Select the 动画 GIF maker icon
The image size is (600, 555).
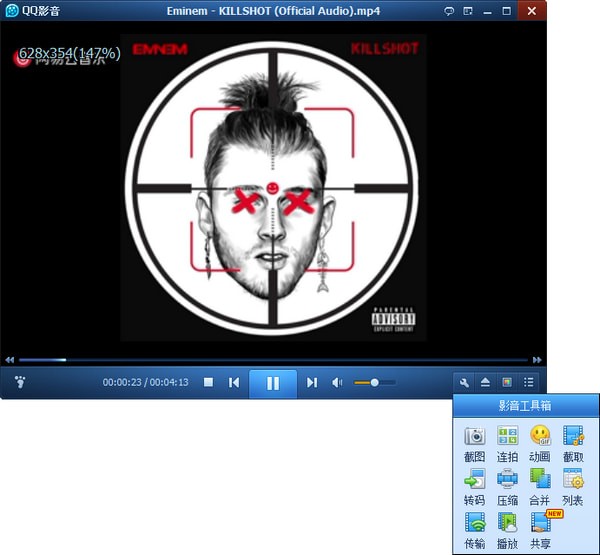click(x=540, y=436)
